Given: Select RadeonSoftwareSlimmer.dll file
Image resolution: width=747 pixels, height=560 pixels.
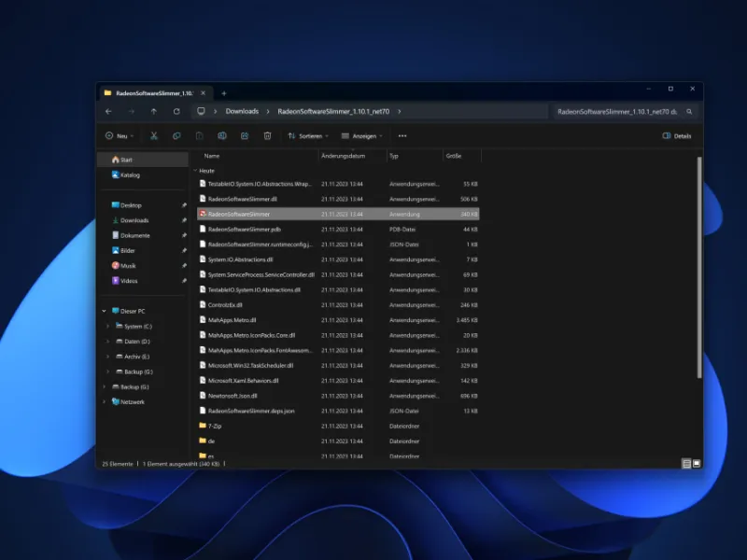Looking at the screenshot, I should click(x=338, y=199).
